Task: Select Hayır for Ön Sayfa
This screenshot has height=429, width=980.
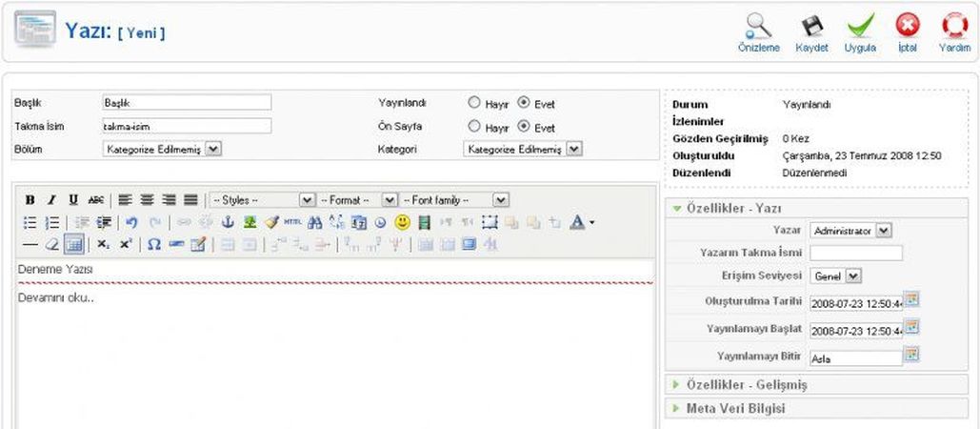Action: (x=473, y=126)
